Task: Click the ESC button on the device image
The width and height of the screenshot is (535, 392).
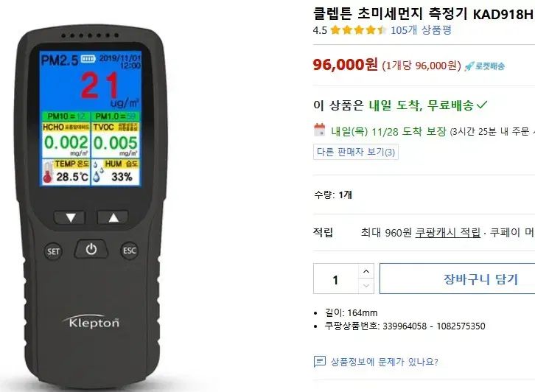Action: tap(129, 251)
